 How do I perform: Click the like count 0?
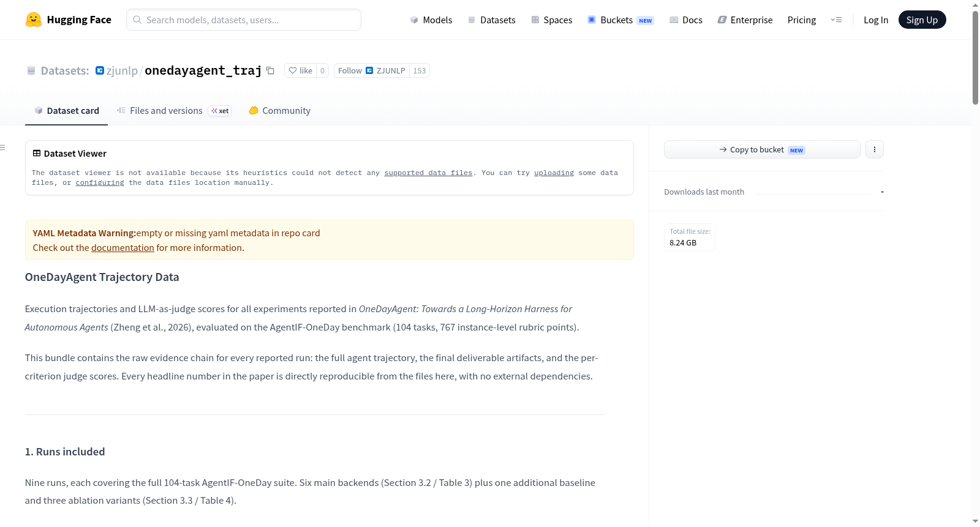click(323, 70)
